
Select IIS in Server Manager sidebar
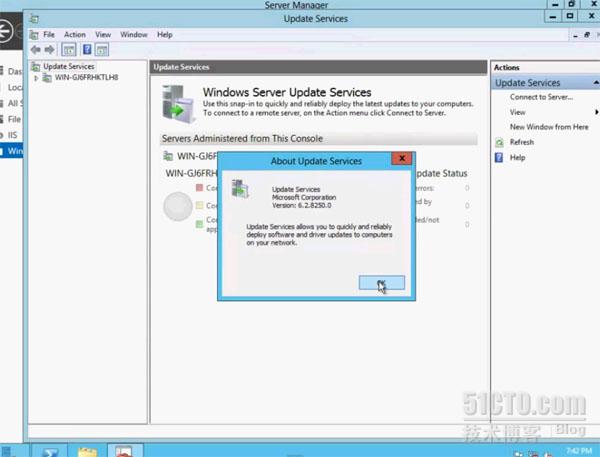12,135
